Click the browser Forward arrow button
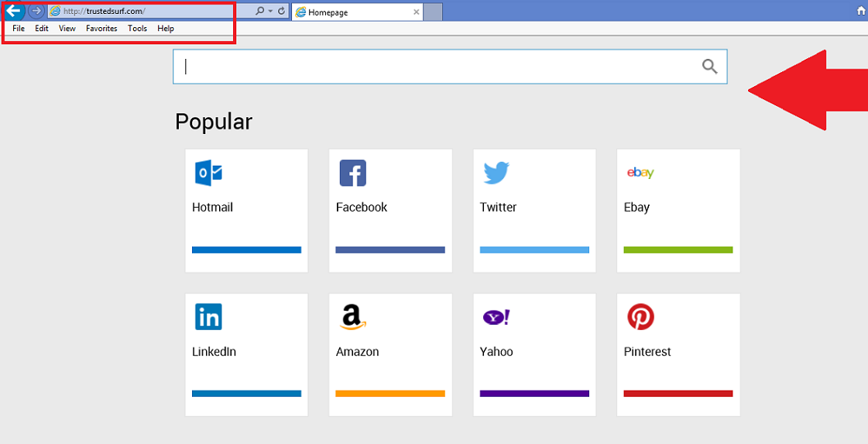868x444 pixels. coord(36,11)
